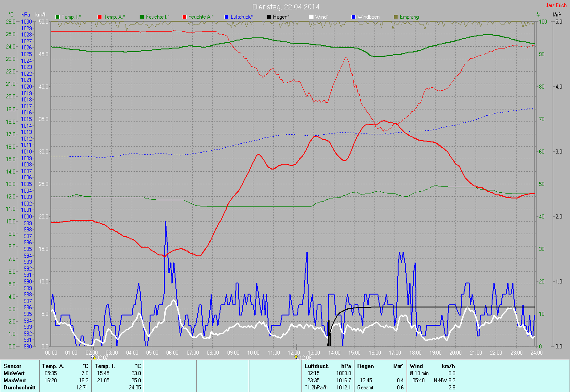The width and height of the screenshot is (570, 392).
Task: Toggle the Regen series label
Action: point(281,17)
